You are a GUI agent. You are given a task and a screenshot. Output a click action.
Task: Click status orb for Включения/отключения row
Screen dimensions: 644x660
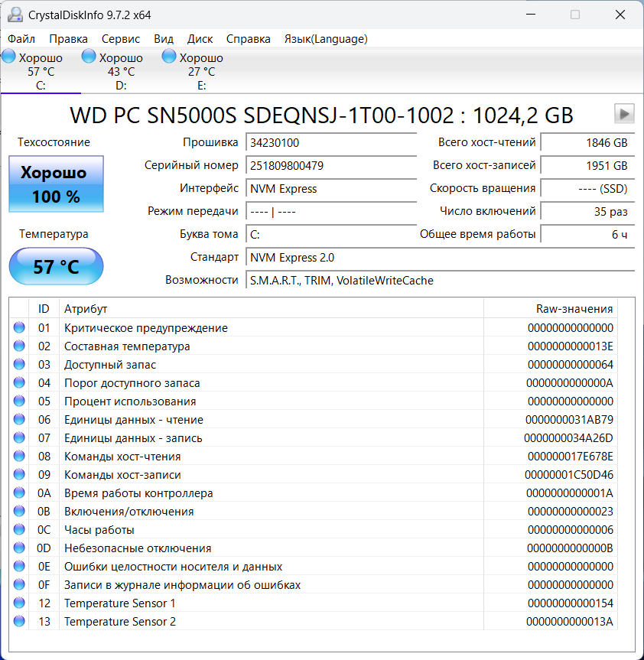[19, 511]
